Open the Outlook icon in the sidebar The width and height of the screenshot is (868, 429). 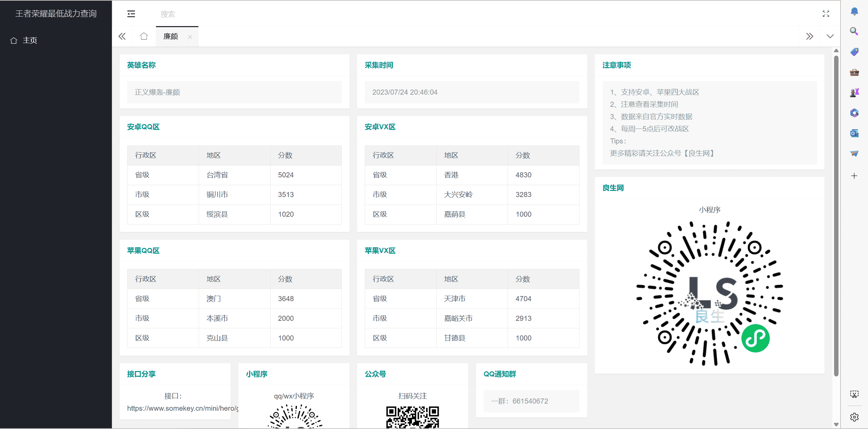[x=854, y=133]
